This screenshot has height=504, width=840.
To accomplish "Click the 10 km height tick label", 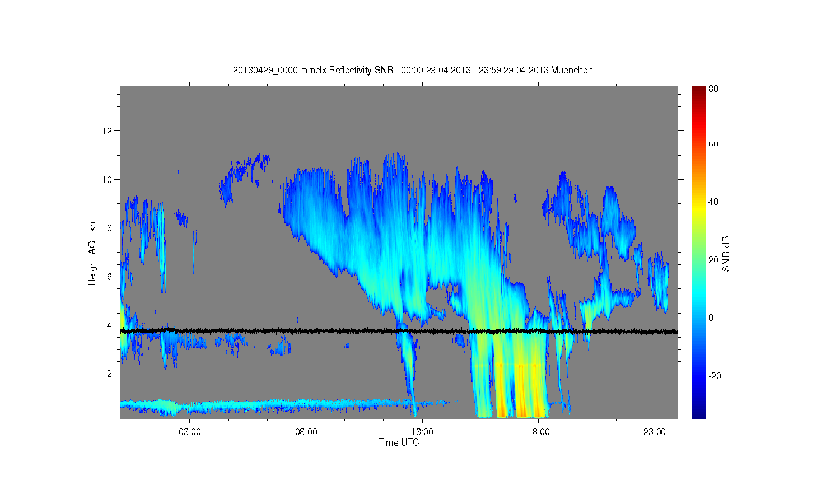I will click(x=108, y=179).
